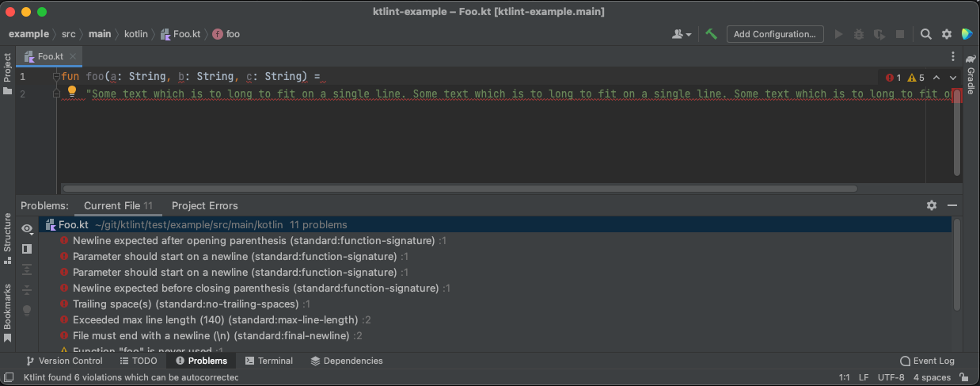Open the Event Log
Viewport: 980px width, 386px height.
(928, 361)
